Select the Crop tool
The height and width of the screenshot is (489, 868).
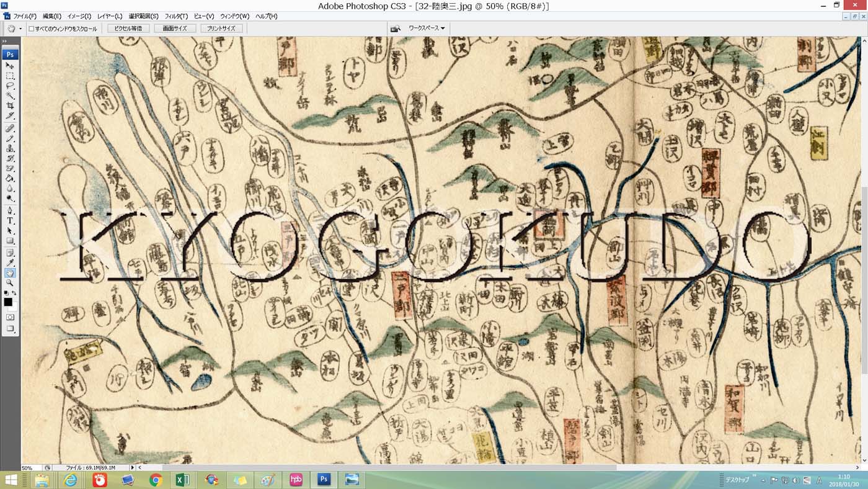coord(10,106)
